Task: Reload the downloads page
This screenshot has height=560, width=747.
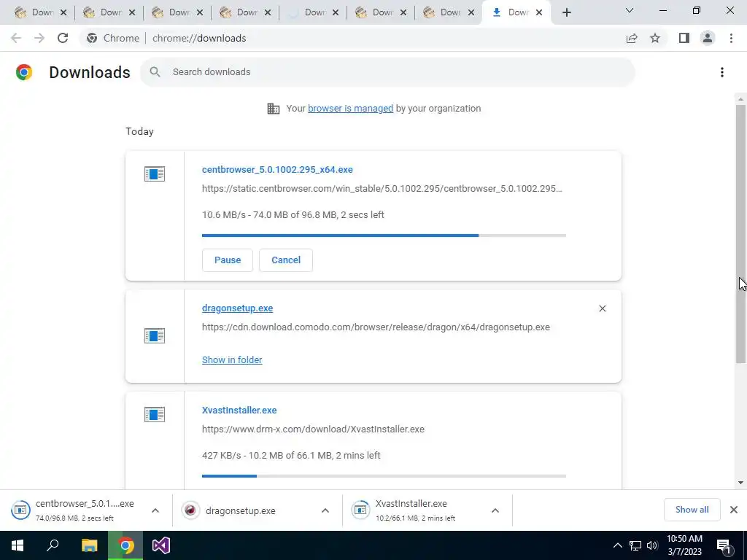Action: [63, 38]
